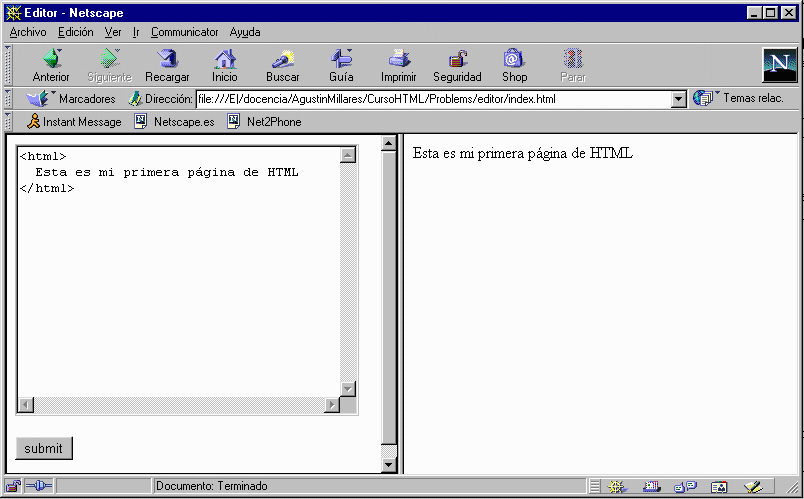Collapse the navigation toolbar using its handle
The height and width of the screenshot is (499, 804).
tap(8, 65)
